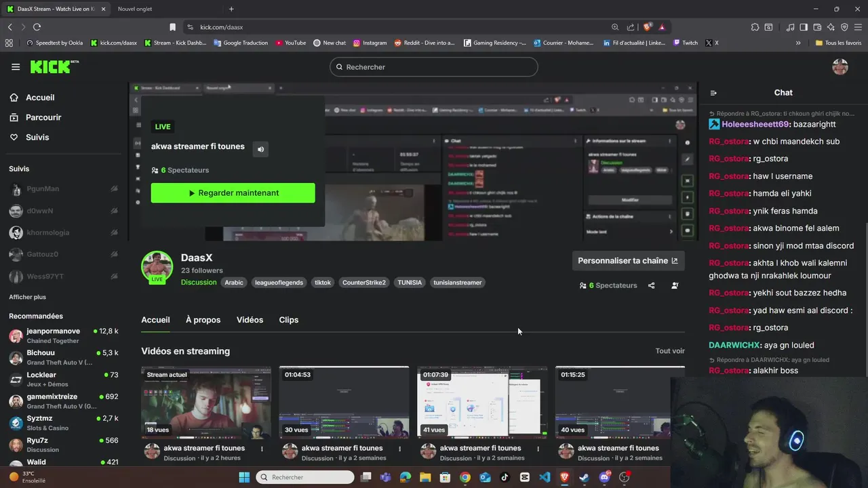Screen dimensions: 868x488
Task: Open jeanpormanove recommended channel
Action: 64,335
